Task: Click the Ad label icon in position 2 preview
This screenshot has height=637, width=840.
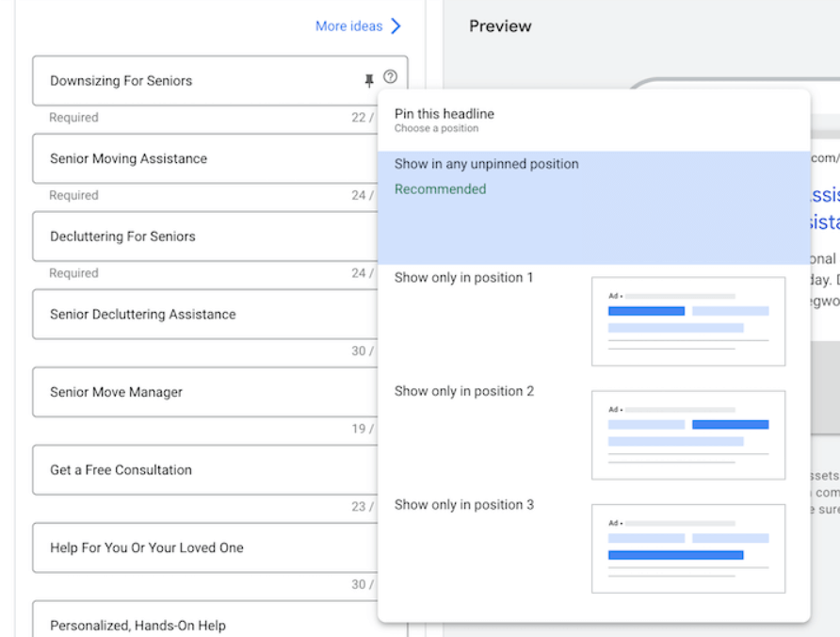Action: pyautogui.click(x=614, y=408)
